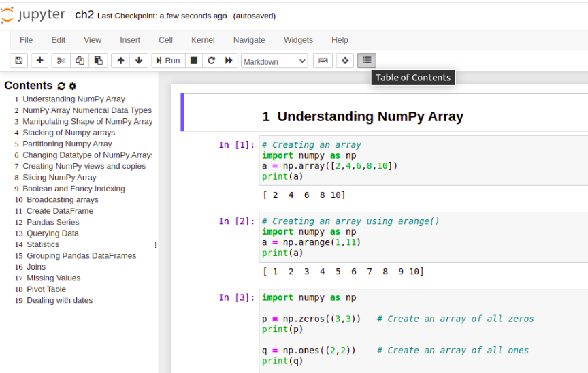Go to Broadcasting arrays section
The height and width of the screenshot is (373, 588).
pyautogui.click(x=63, y=200)
